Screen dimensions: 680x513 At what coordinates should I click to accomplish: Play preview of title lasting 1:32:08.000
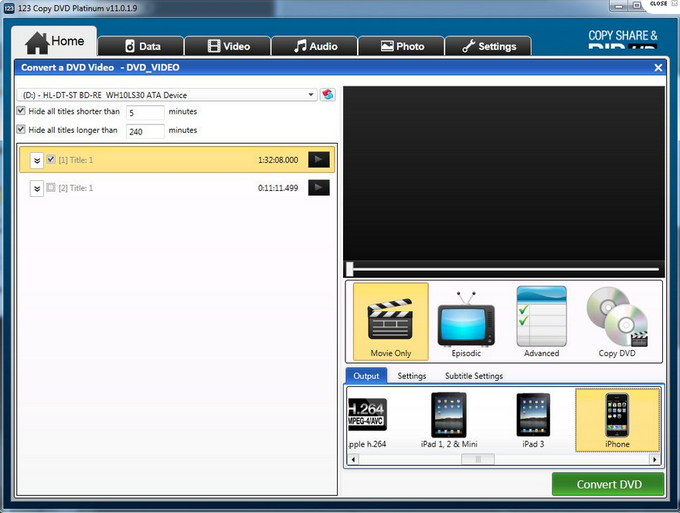(x=319, y=160)
